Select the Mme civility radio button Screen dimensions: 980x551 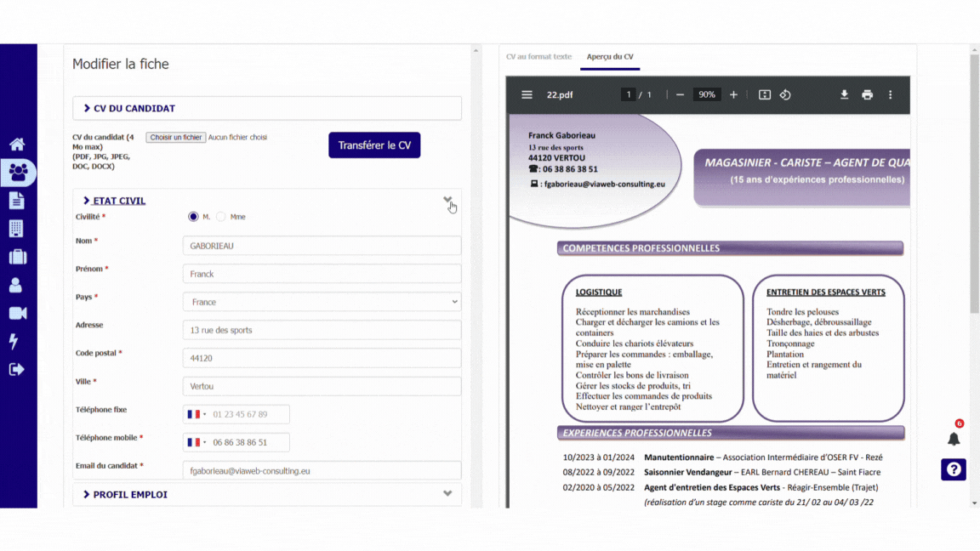(x=221, y=217)
